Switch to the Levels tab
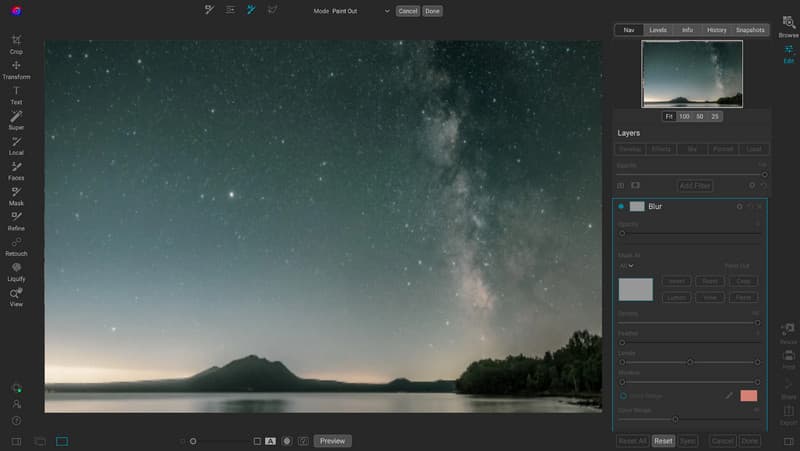The width and height of the screenshot is (800, 451). (658, 30)
